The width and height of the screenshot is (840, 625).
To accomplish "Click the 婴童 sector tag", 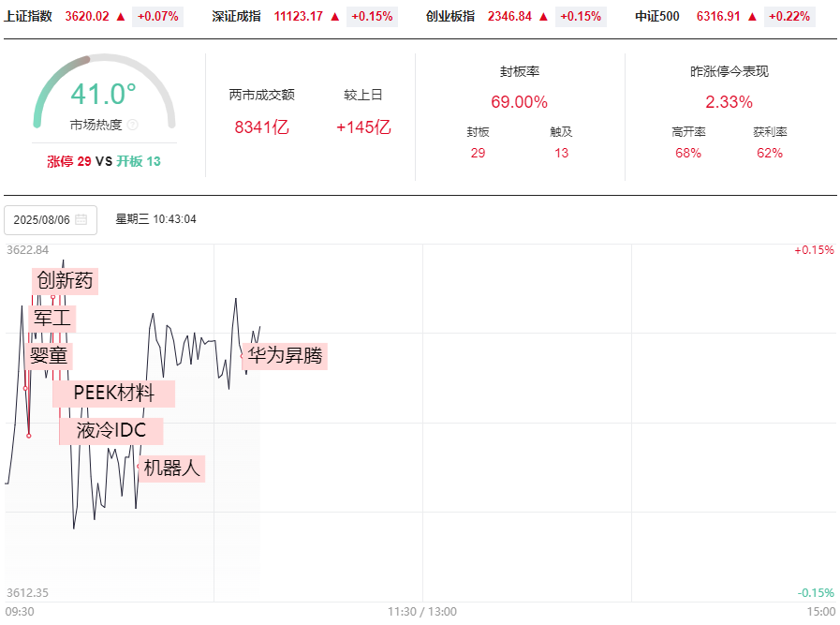I will point(50,355).
